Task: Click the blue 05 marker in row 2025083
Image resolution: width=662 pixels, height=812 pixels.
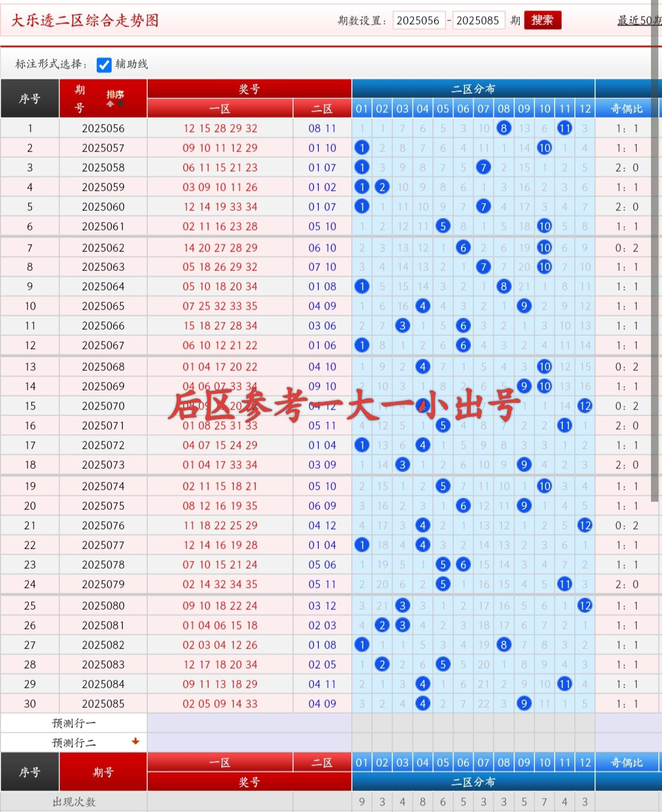Action: pyautogui.click(x=443, y=664)
